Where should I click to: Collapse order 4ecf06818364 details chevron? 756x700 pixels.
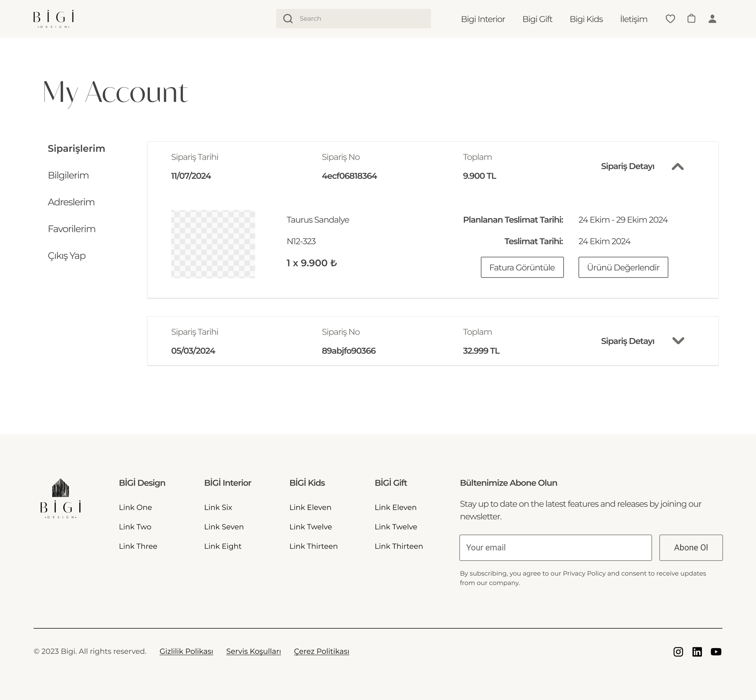pyautogui.click(x=678, y=167)
